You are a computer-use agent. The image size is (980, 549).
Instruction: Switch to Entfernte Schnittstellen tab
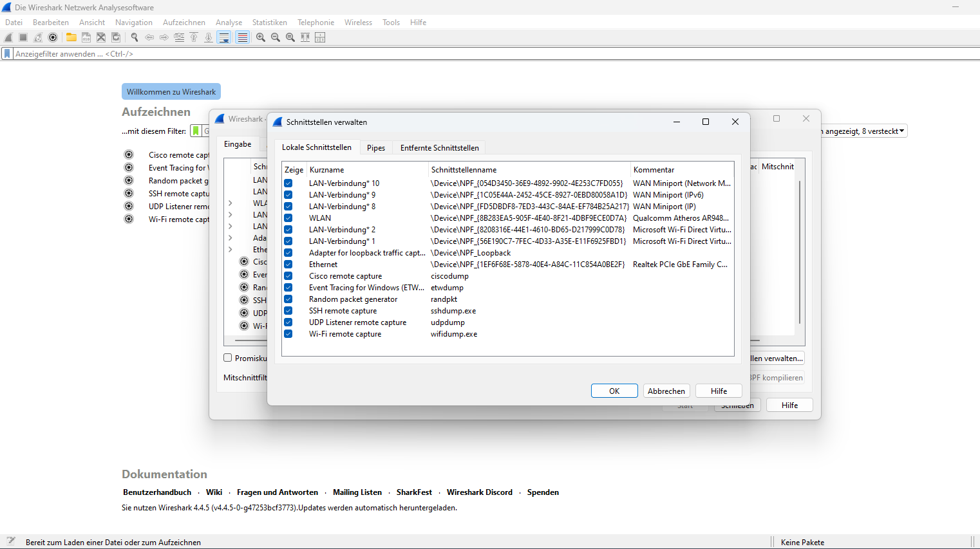coord(440,147)
